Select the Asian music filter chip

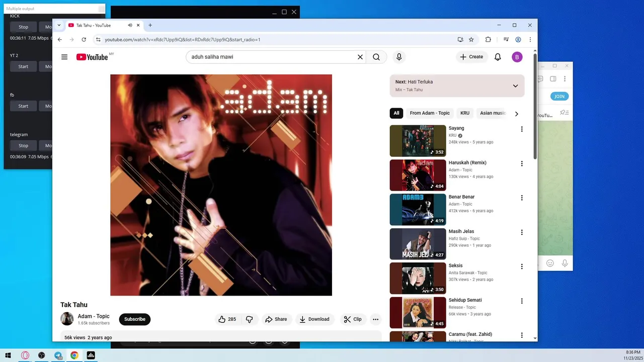click(493, 113)
